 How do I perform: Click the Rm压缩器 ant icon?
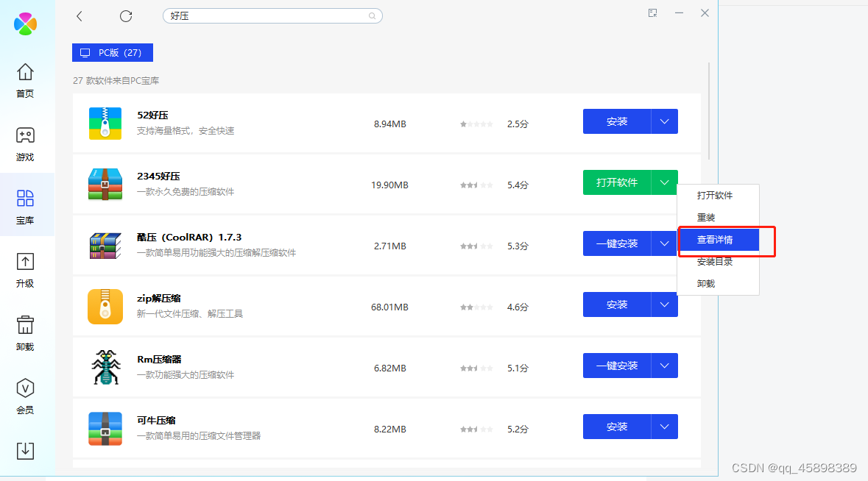point(105,367)
